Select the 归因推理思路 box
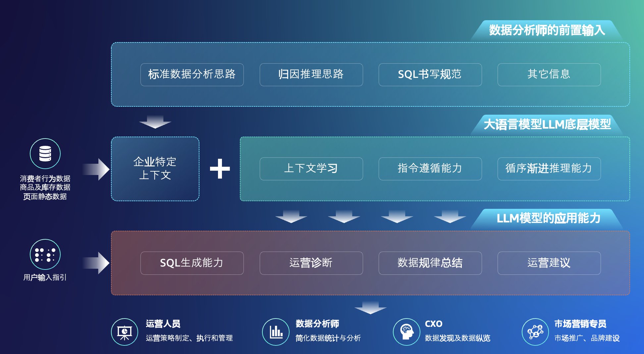Image resolution: width=644 pixels, height=354 pixels. tap(311, 75)
